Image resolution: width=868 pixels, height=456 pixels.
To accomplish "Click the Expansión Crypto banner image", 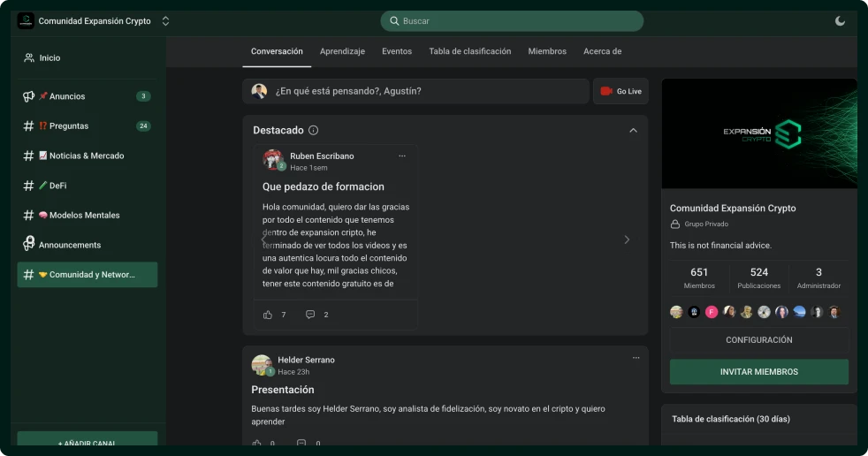I will (759, 134).
